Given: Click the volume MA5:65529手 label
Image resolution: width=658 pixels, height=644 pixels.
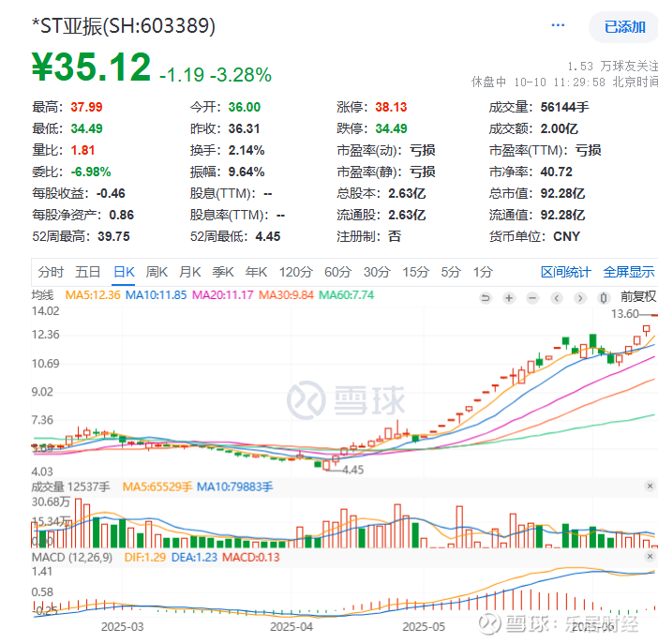Looking at the screenshot, I should (157, 487).
